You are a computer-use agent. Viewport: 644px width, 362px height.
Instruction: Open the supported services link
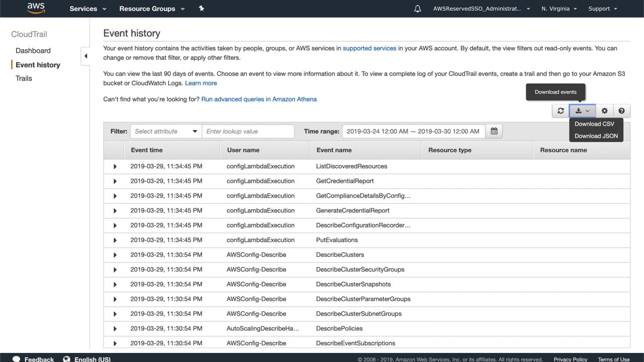(x=369, y=48)
